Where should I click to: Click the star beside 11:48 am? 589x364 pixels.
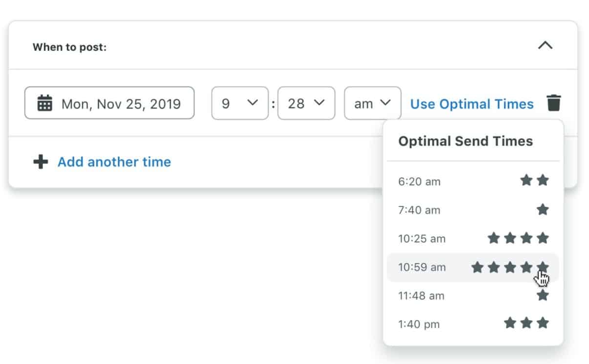(542, 295)
